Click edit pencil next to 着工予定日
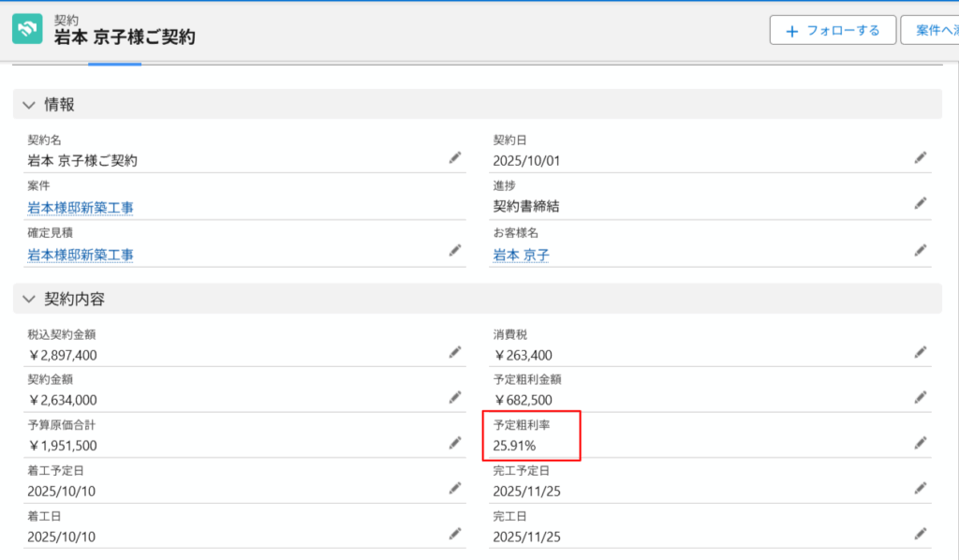959x560 pixels. pyautogui.click(x=455, y=488)
